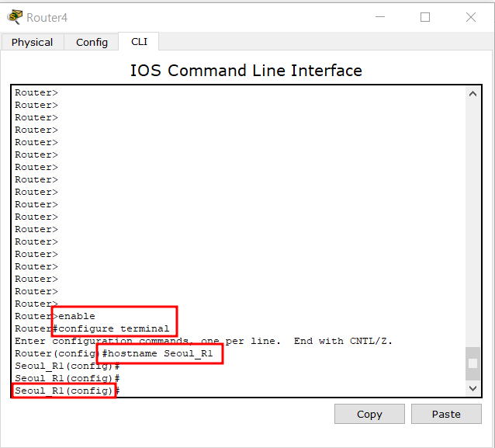Click the Paste button

point(446,414)
